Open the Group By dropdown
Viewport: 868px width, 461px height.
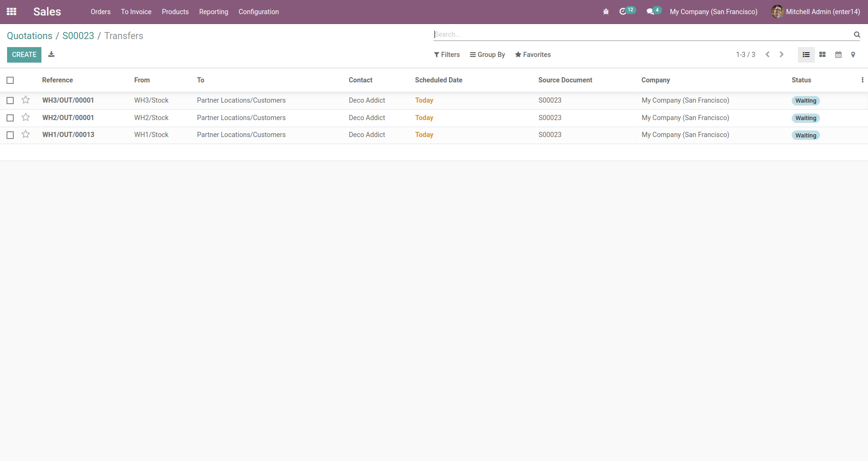click(x=487, y=55)
